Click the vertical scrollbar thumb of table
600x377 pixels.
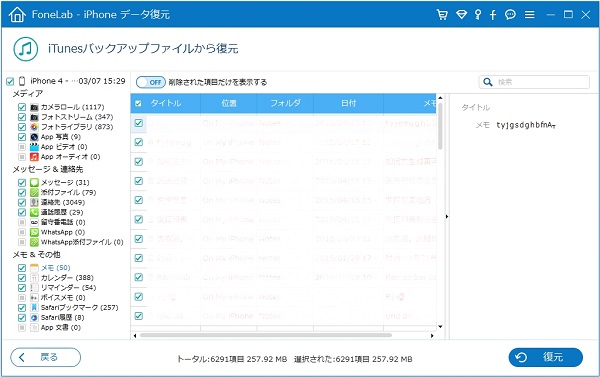pyautogui.click(x=440, y=126)
